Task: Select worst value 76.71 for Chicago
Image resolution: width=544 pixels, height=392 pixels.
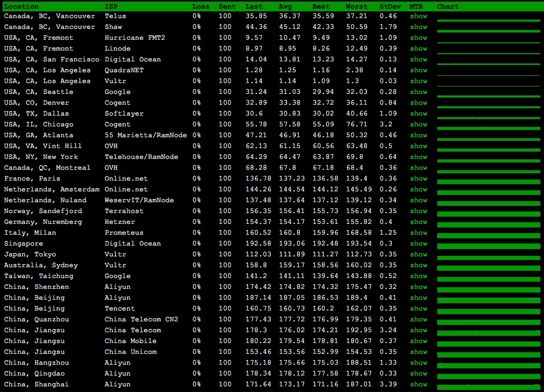Action: point(357,124)
